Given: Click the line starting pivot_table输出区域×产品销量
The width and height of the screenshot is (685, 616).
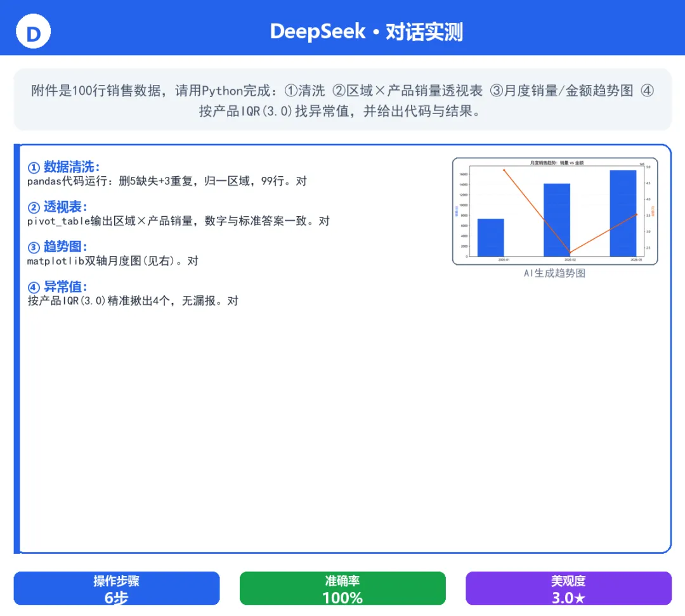Looking at the screenshot, I should point(178,221).
